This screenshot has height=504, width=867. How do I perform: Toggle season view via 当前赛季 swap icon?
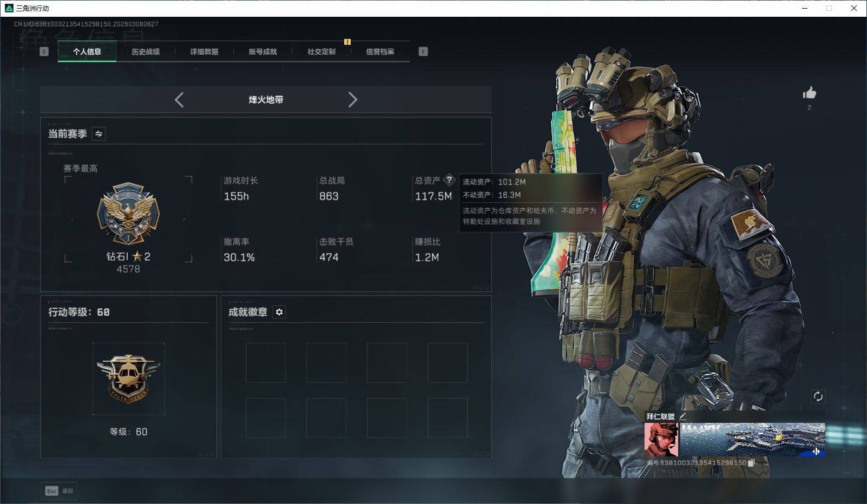click(x=98, y=134)
